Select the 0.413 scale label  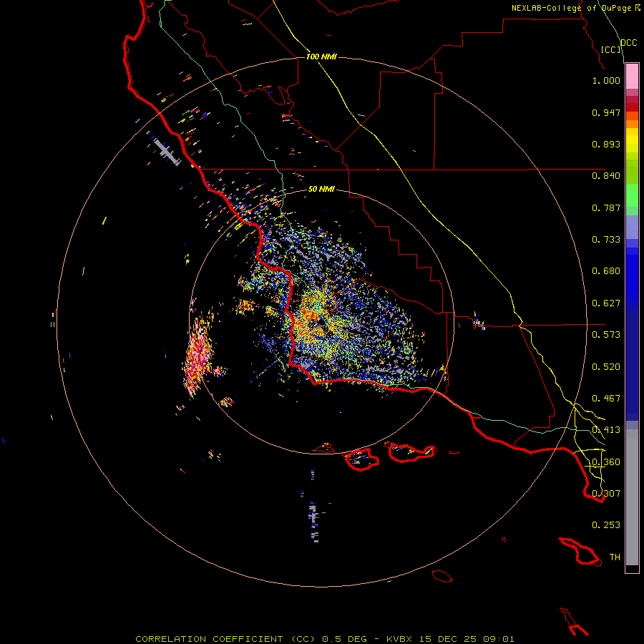606,430
